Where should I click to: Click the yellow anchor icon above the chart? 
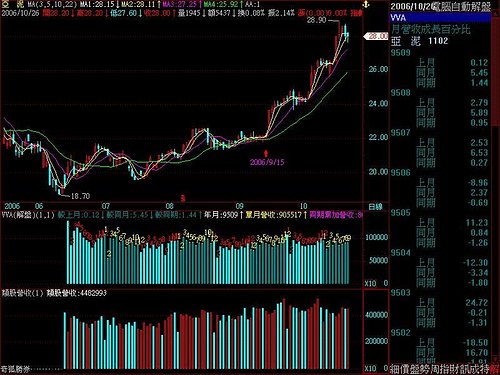click(366, 5)
